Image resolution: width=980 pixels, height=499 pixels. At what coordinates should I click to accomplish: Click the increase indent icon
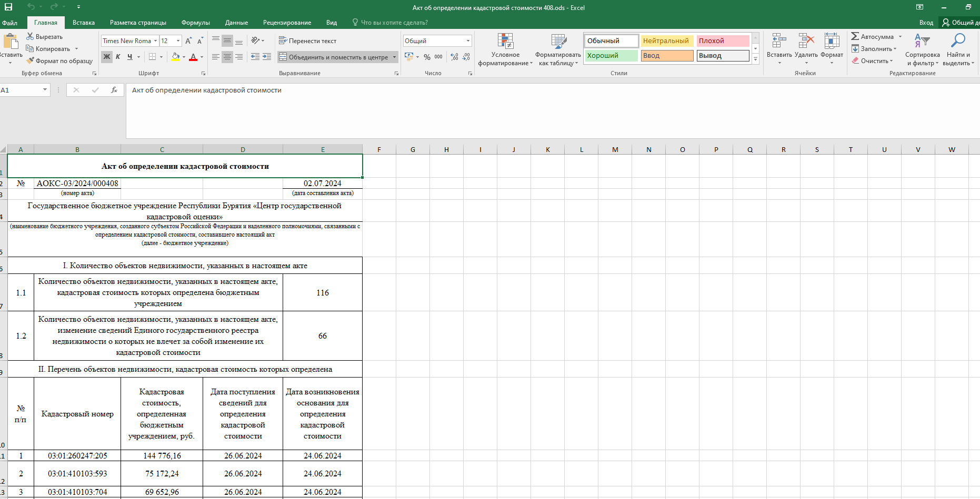[x=267, y=57]
